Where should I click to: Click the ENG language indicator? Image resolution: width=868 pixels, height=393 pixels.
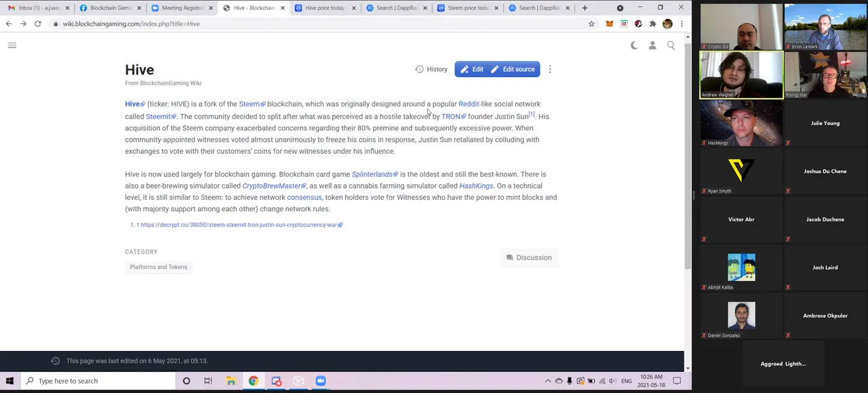[x=627, y=381]
